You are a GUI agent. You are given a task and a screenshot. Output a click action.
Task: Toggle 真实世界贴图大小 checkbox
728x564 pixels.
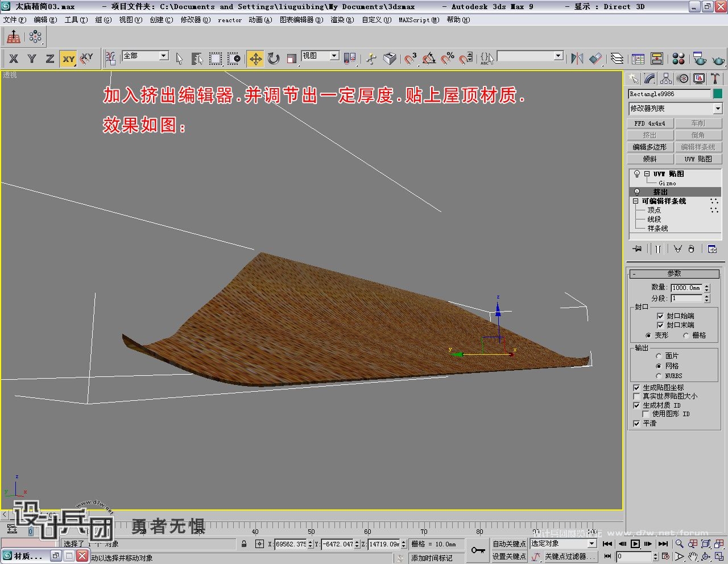[x=636, y=396]
